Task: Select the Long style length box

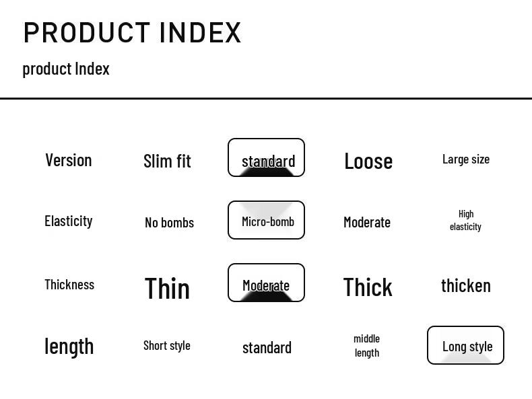Action: tap(466, 346)
